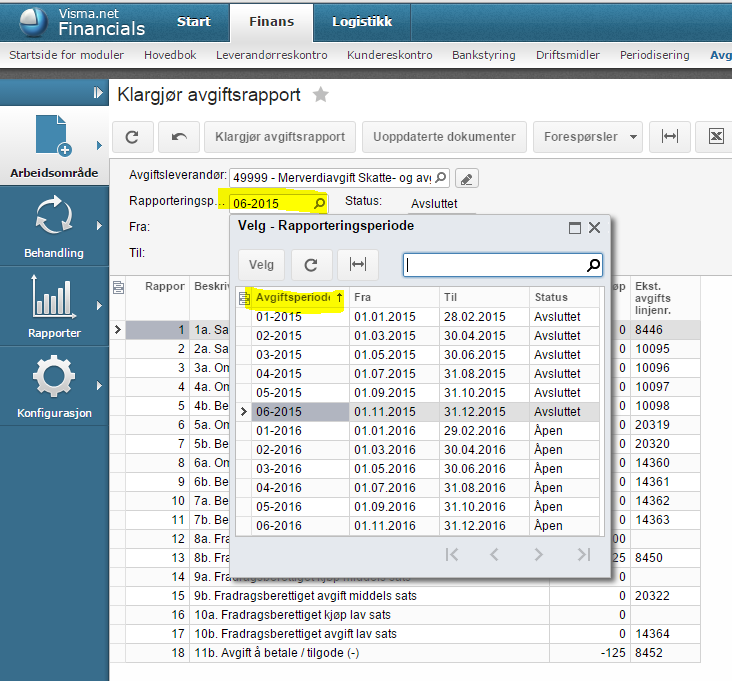Click the magnifier in popup search box
This screenshot has height=681, width=732.
pyautogui.click(x=593, y=265)
